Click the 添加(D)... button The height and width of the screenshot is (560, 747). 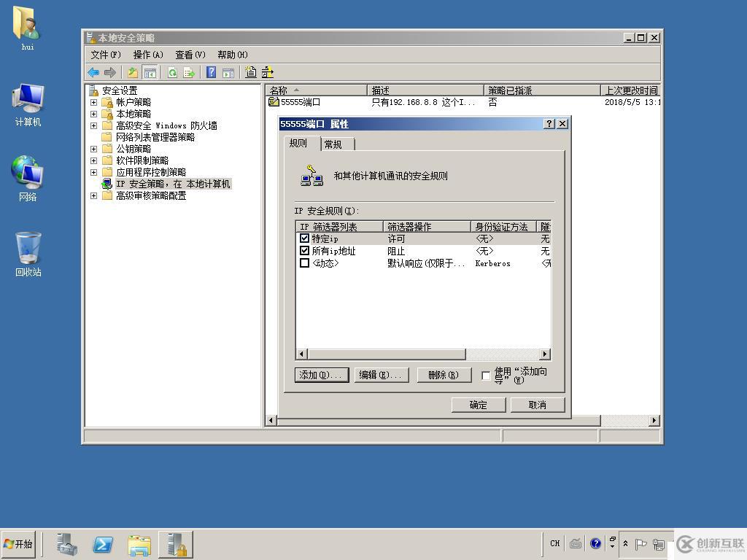[x=322, y=375]
